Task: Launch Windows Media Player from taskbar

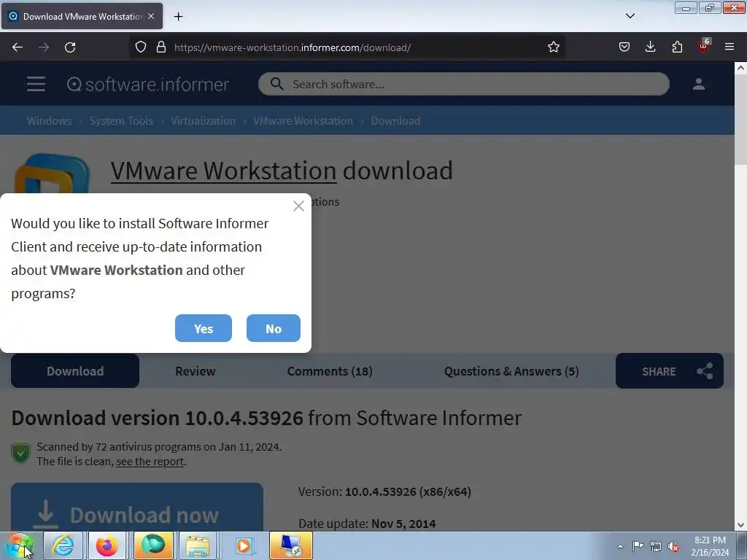Action: [x=244, y=545]
